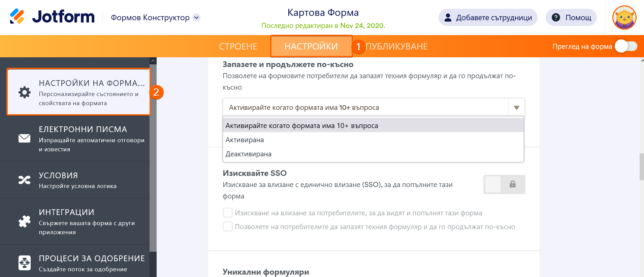Click the question mark help icon

[556, 18]
